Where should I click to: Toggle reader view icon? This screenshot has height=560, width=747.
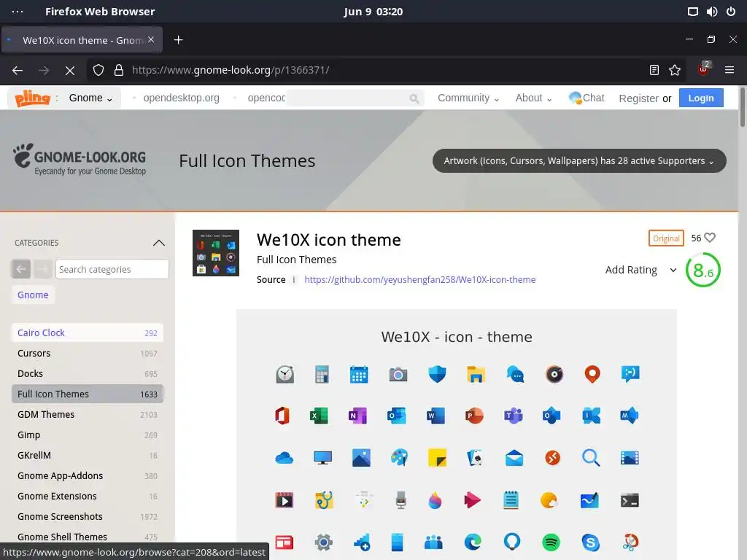pyautogui.click(x=654, y=71)
